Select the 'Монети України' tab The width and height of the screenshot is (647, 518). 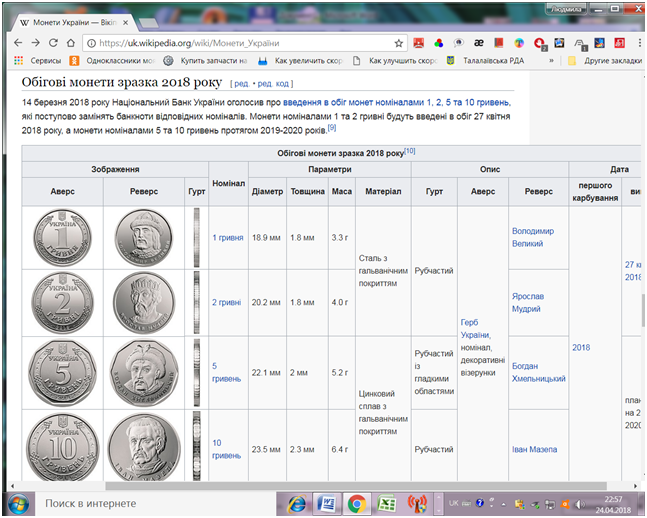point(73,23)
